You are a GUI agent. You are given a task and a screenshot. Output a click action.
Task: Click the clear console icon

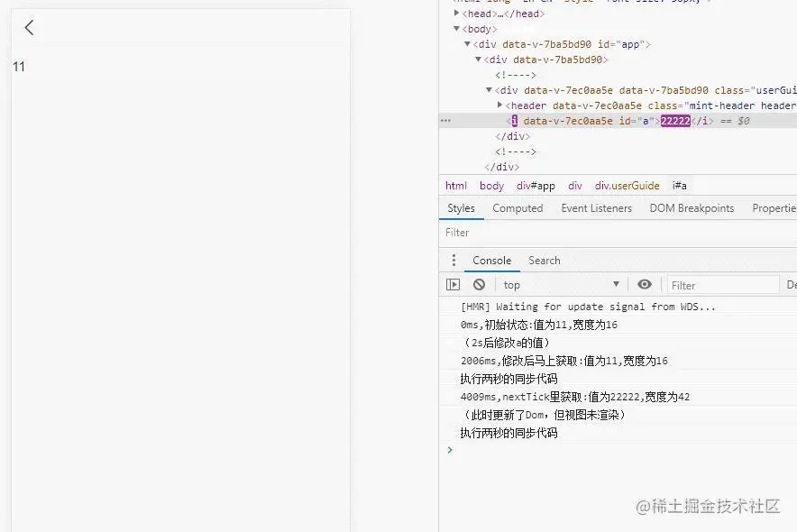coord(479,284)
